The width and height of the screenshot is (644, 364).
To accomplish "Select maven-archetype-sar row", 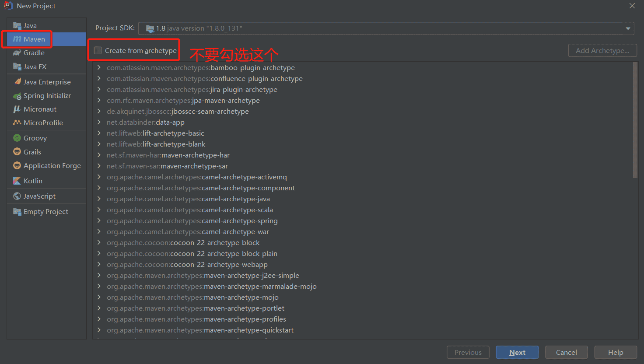I will [363, 166].
